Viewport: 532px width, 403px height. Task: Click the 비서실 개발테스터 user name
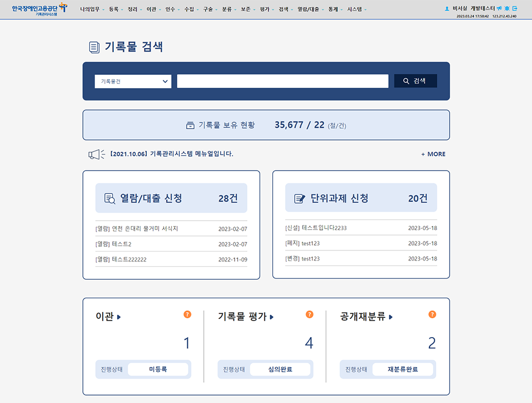point(473,9)
